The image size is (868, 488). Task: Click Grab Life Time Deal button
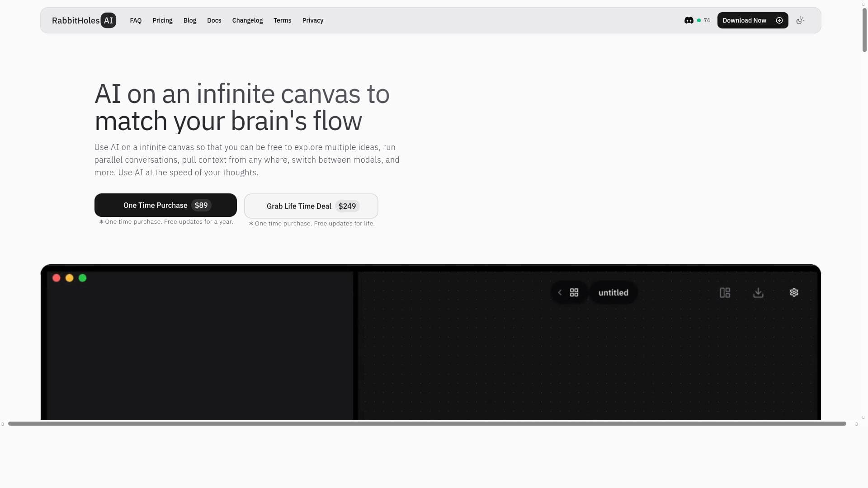coord(311,206)
